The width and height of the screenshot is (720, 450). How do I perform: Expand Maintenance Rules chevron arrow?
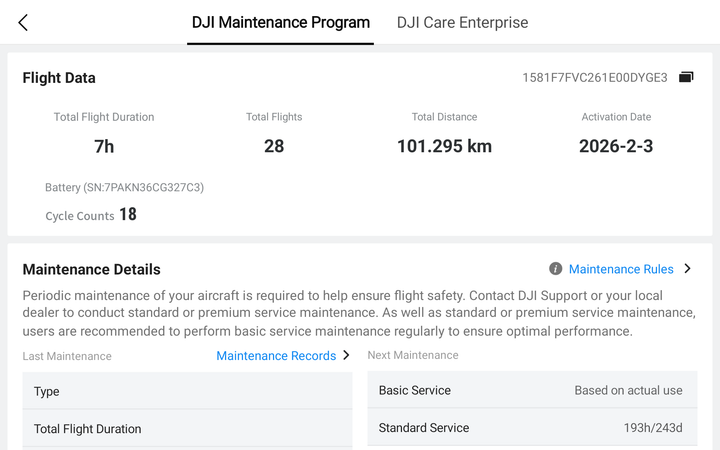tap(687, 269)
